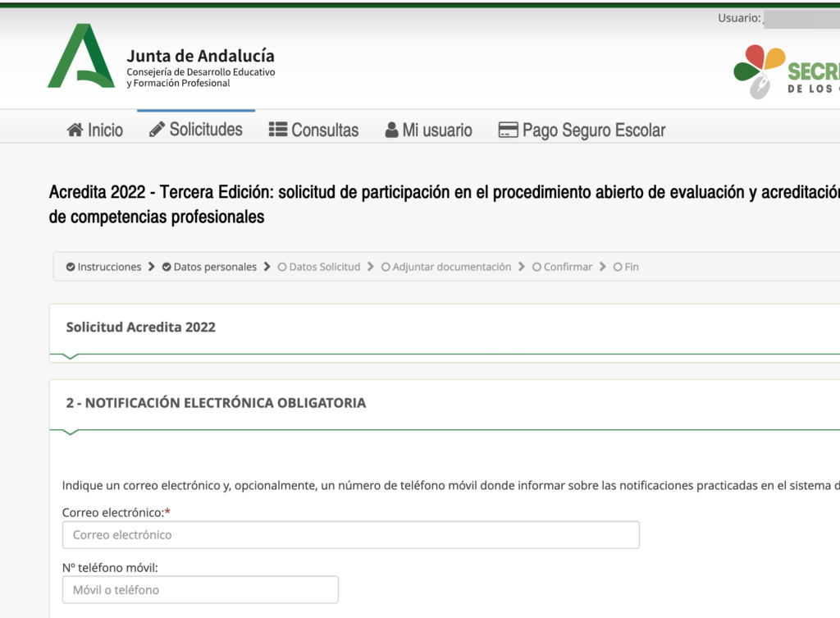Jump to the Datos Solicitud step

coord(324,267)
